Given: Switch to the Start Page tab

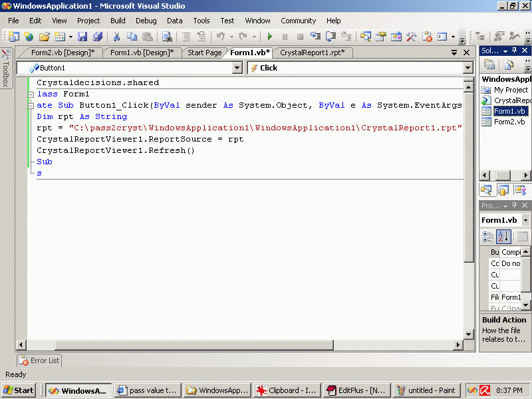Looking at the screenshot, I should [x=204, y=53].
